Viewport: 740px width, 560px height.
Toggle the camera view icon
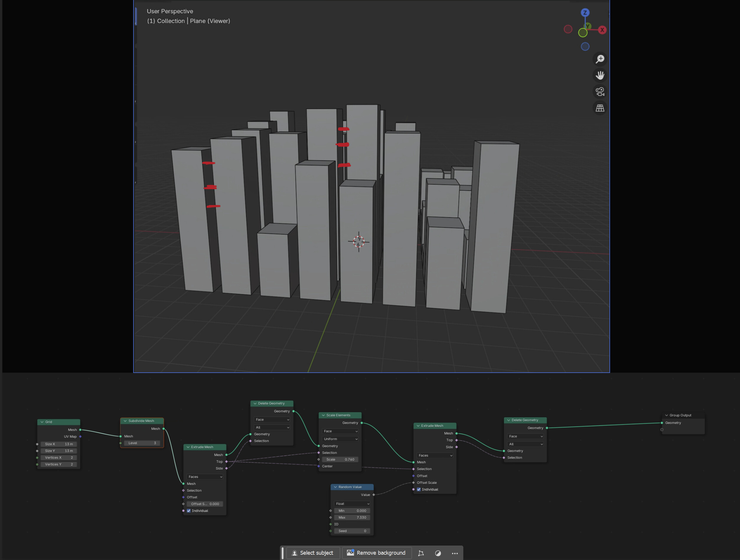coord(600,91)
